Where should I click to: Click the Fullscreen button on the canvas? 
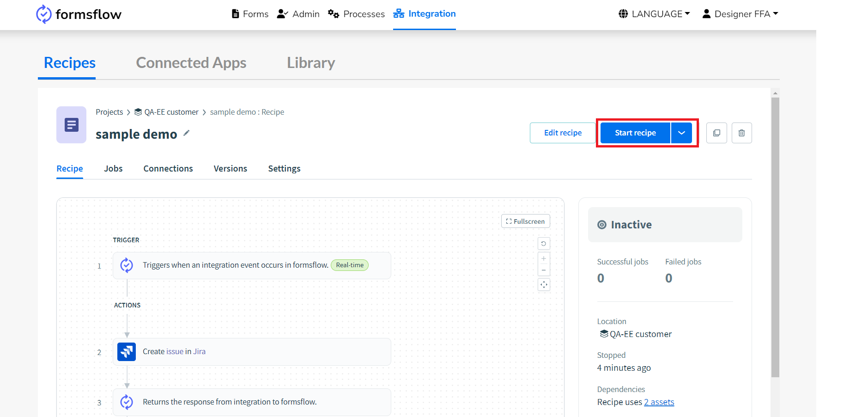(x=526, y=221)
